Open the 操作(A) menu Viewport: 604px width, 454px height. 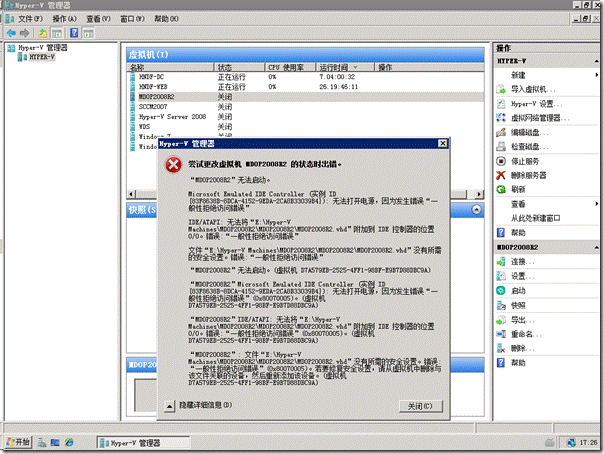point(64,19)
